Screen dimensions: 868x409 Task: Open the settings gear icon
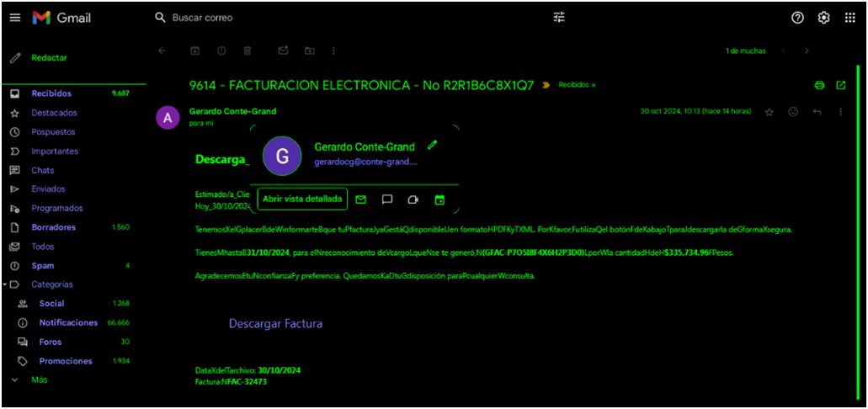[823, 18]
